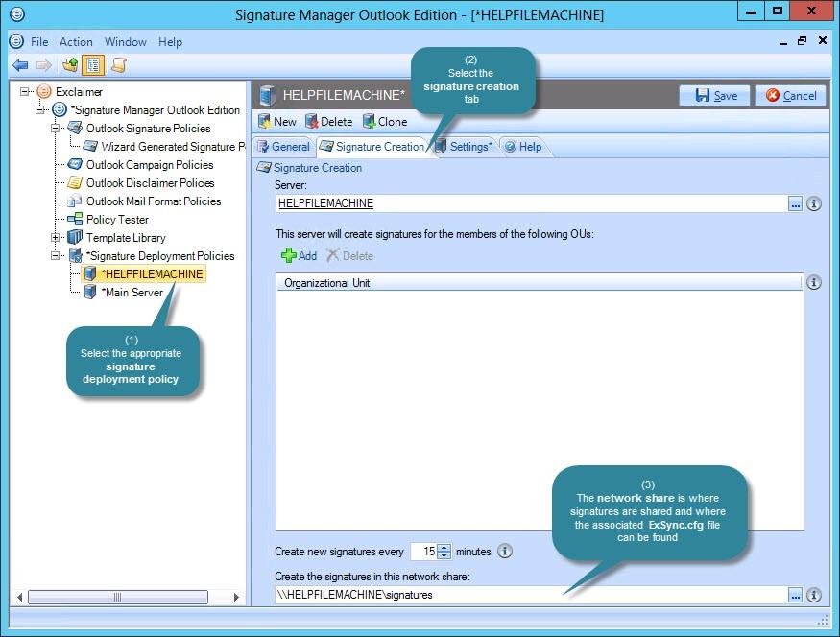
Task: Collapse the Exclaimer root node
Action: 24,91
